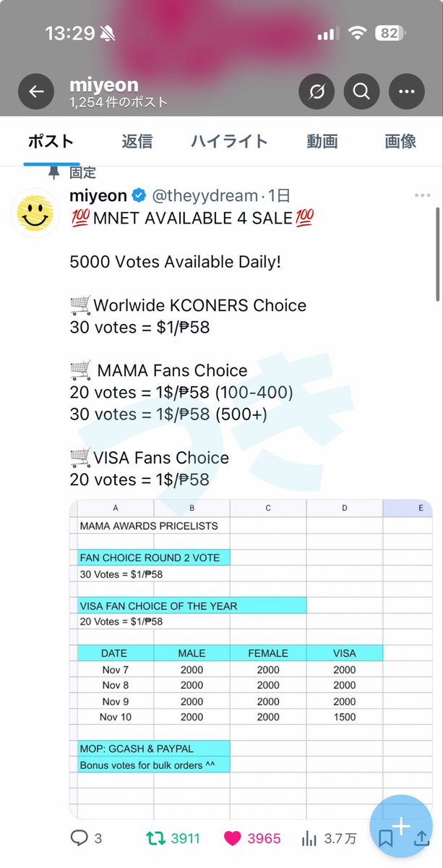Bookmark the pinned post

click(x=386, y=839)
